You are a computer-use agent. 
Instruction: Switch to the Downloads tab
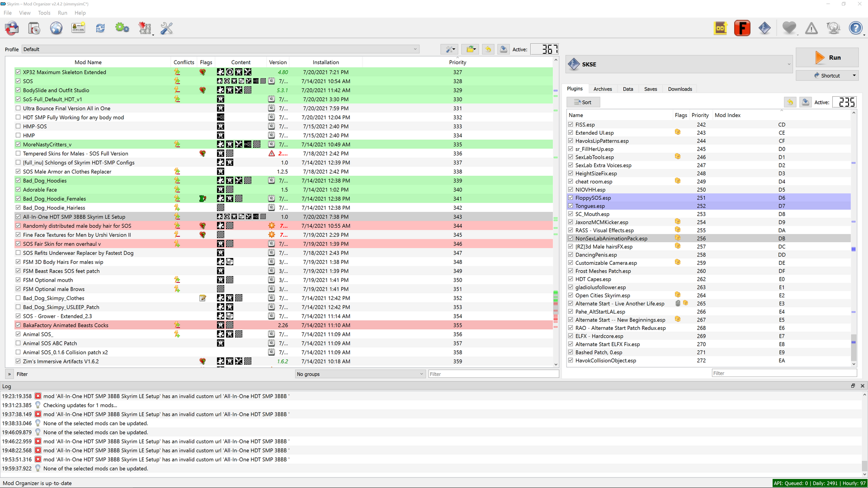pos(680,89)
